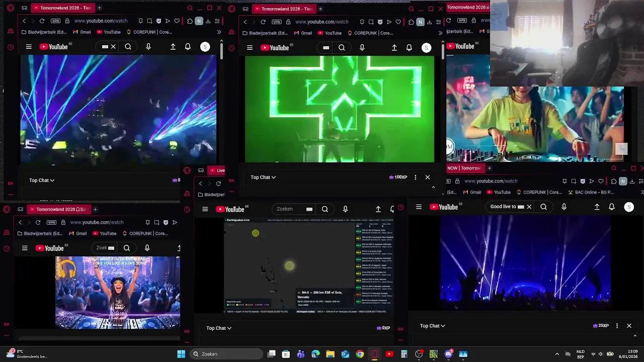Viewport: 644px width, 362px height.
Task: Click send-to-flow arrow in top-middle browser toolbar
Action: click(x=389, y=22)
